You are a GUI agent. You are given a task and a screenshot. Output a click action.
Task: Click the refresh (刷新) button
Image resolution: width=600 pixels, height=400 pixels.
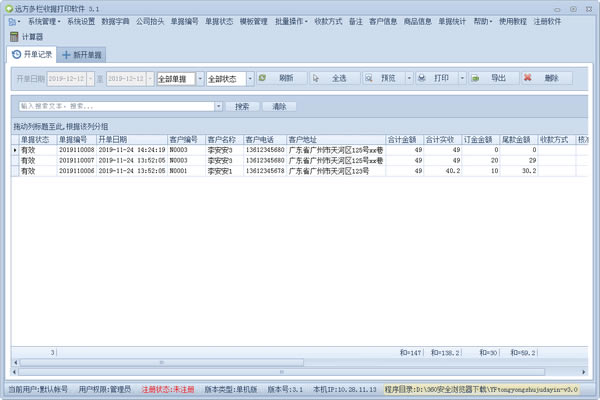point(281,78)
